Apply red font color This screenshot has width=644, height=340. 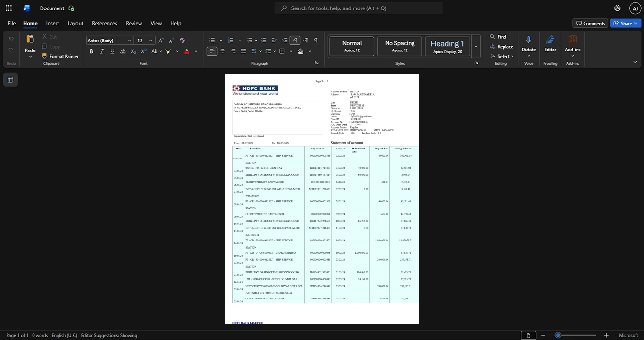pyautogui.click(x=187, y=51)
